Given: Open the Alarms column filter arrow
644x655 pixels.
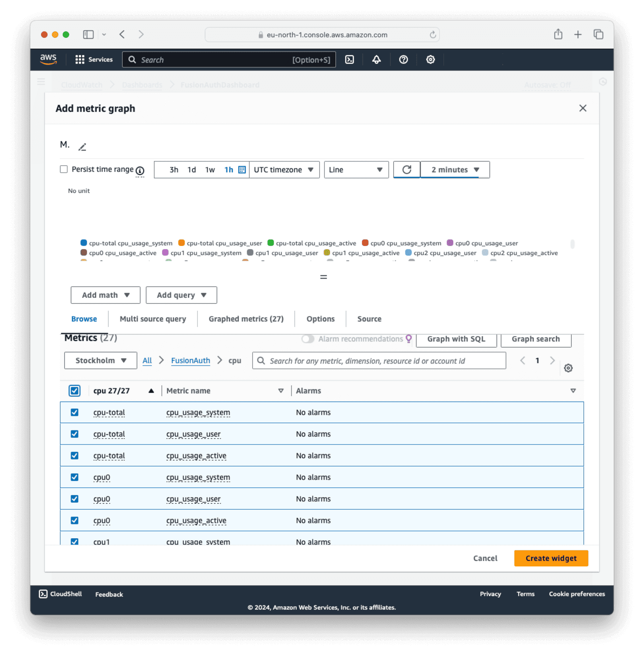Looking at the screenshot, I should click(x=573, y=391).
